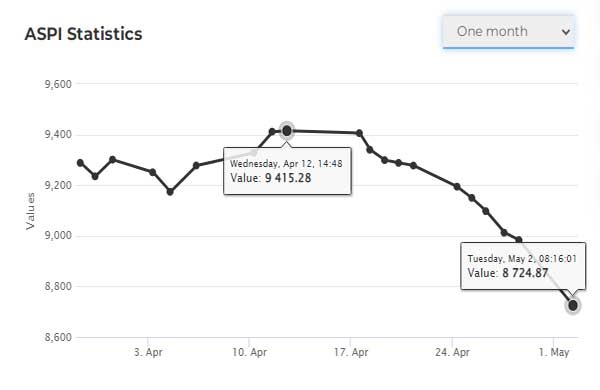The width and height of the screenshot is (600, 390).
Task: Click the data point above 17. Apr label
Action: [359, 133]
